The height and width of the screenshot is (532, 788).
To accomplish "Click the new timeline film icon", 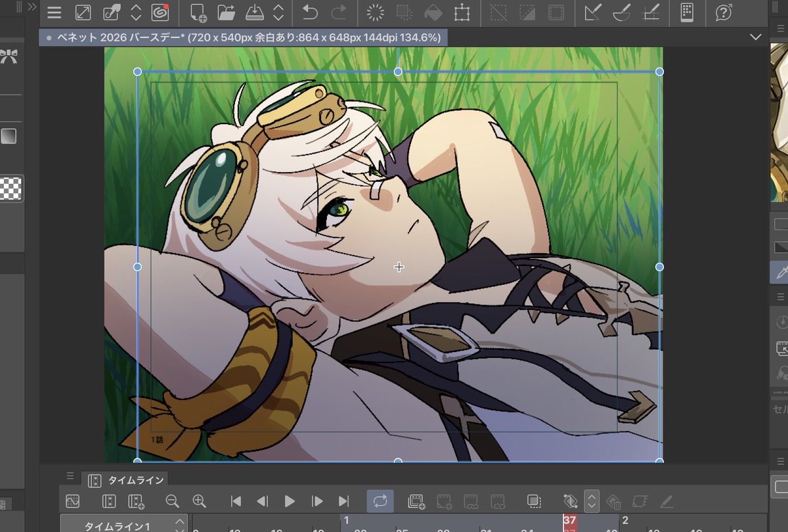I will 109,501.
